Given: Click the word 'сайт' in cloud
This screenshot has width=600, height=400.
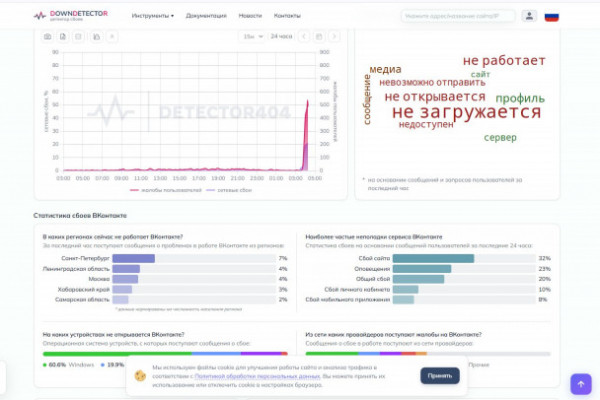Looking at the screenshot, I should tap(480, 74).
